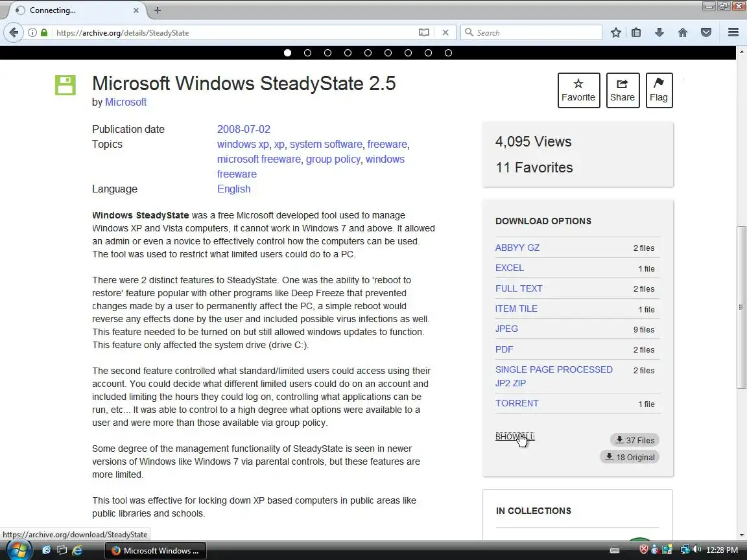Click the Favorite star button
This screenshot has width=747, height=560.
578,90
